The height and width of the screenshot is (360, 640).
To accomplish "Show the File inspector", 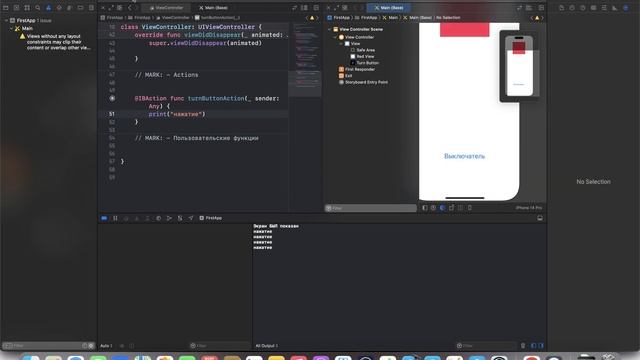I will point(561,8).
